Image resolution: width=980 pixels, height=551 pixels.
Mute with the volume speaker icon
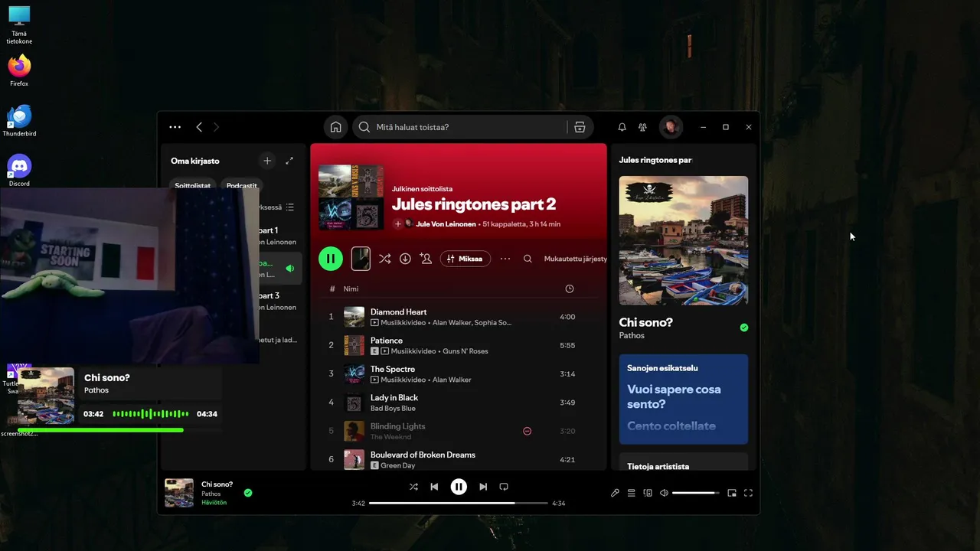tap(664, 493)
